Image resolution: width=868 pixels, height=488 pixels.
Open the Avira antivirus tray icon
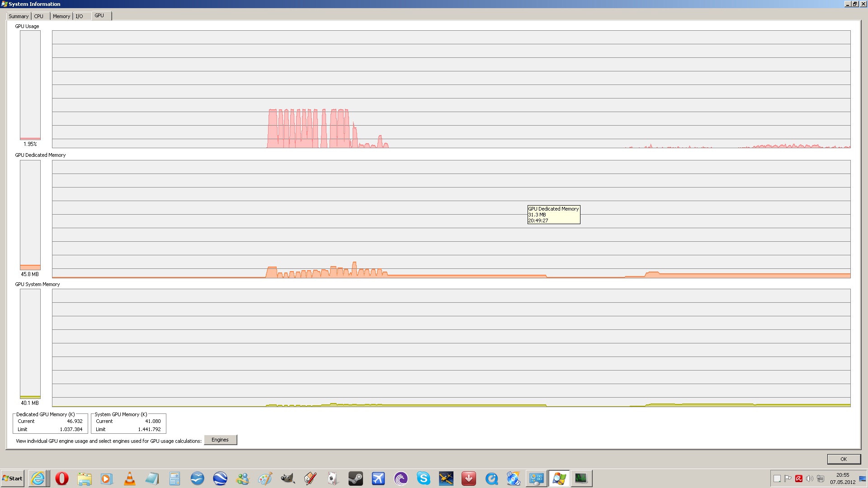(799, 479)
